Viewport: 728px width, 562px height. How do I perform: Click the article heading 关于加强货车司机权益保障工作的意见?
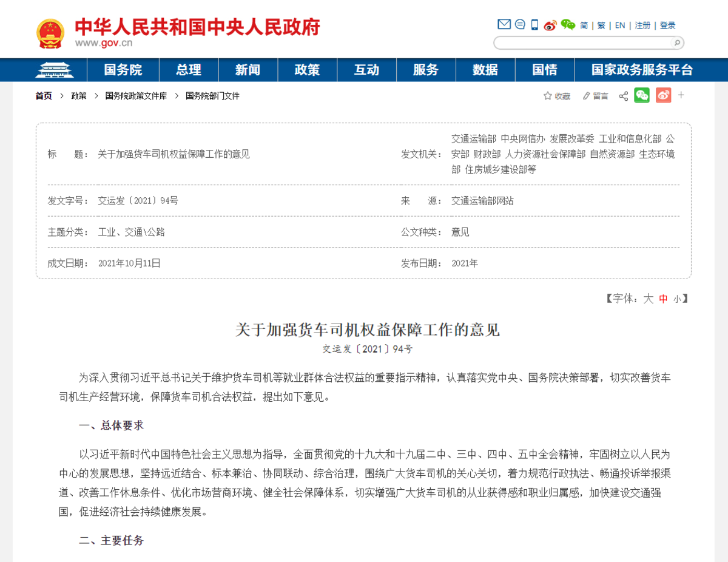click(x=368, y=330)
